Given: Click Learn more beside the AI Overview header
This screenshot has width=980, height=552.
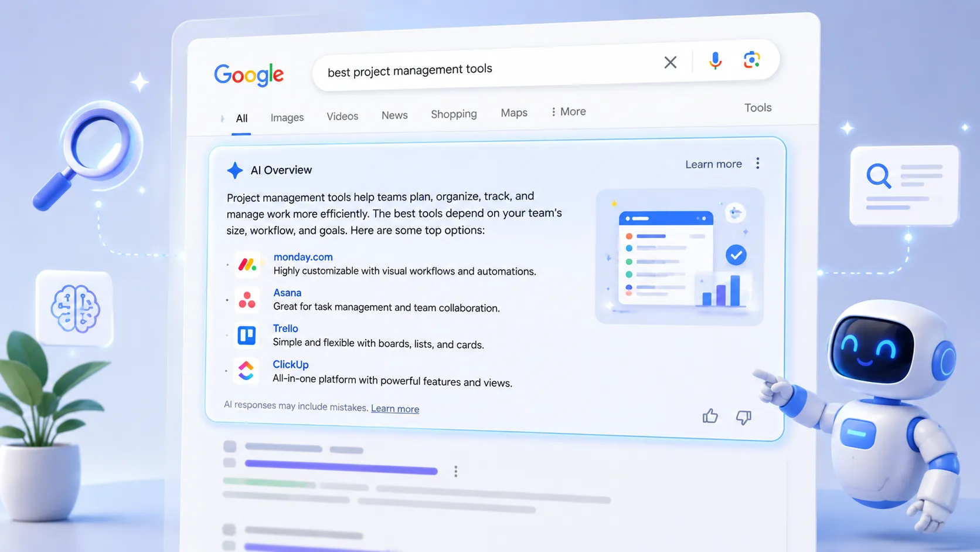Looking at the screenshot, I should pyautogui.click(x=713, y=164).
